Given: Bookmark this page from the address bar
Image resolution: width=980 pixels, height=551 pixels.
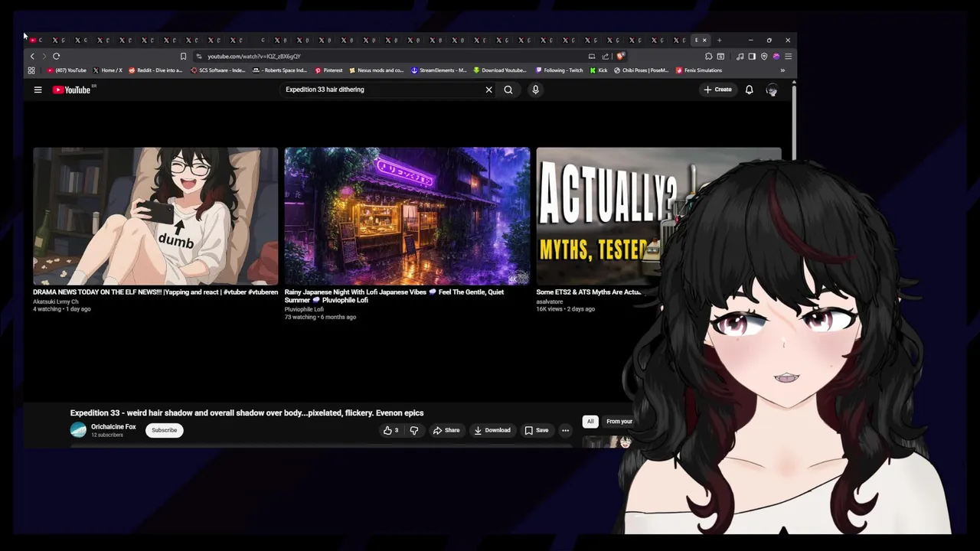Looking at the screenshot, I should click(x=183, y=56).
